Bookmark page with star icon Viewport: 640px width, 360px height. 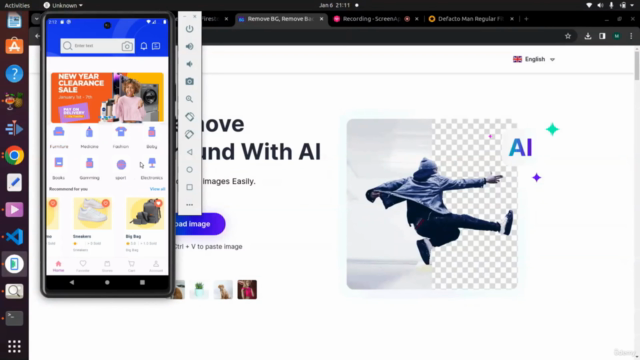(568, 36)
